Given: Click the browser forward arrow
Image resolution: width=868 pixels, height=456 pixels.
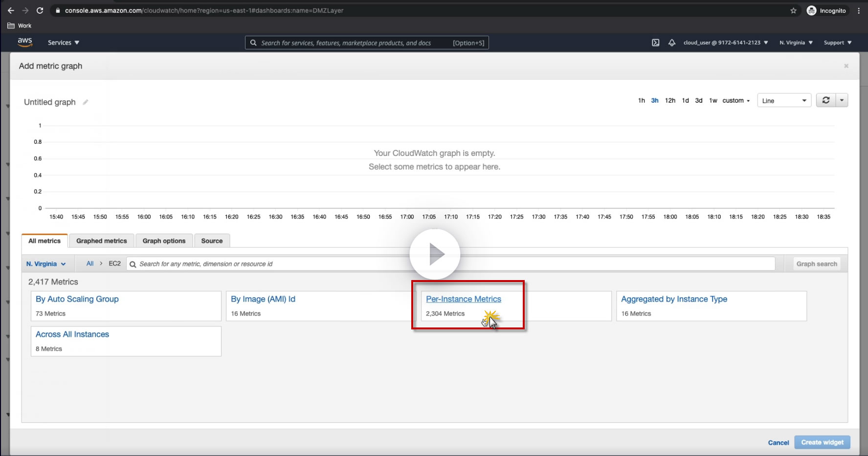Looking at the screenshot, I should [x=25, y=10].
